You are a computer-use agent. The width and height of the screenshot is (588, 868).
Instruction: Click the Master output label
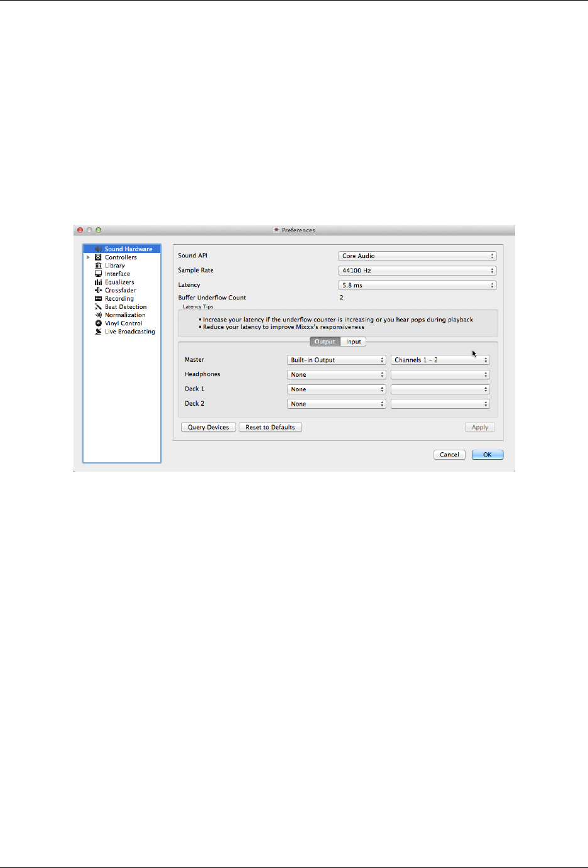(194, 360)
